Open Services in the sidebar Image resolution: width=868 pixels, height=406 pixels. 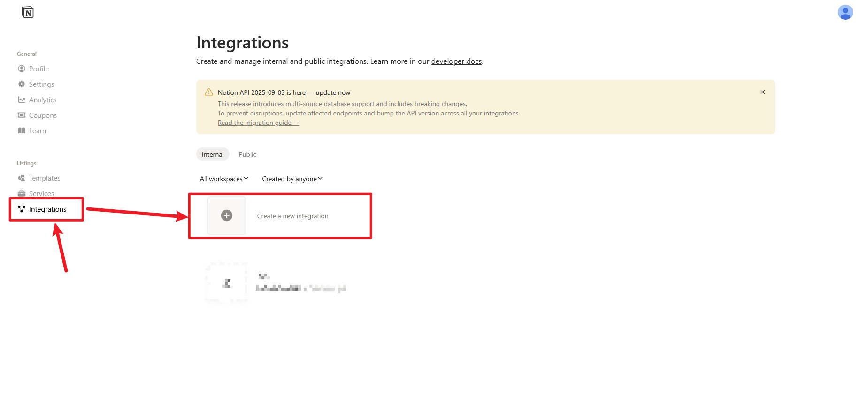tap(42, 193)
